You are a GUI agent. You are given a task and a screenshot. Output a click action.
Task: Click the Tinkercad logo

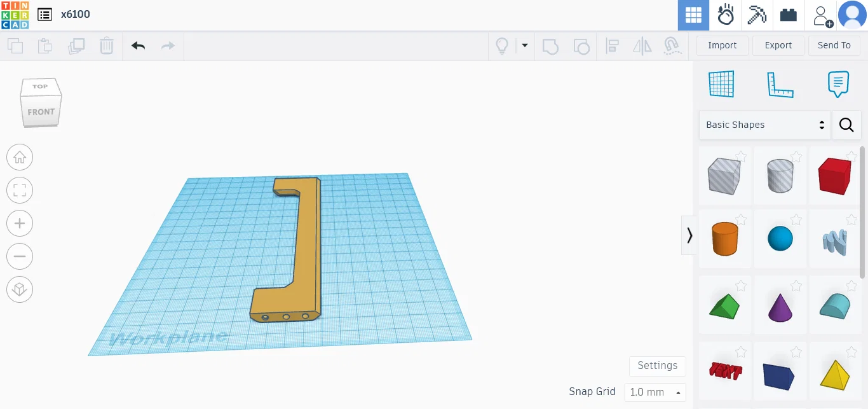coord(15,15)
